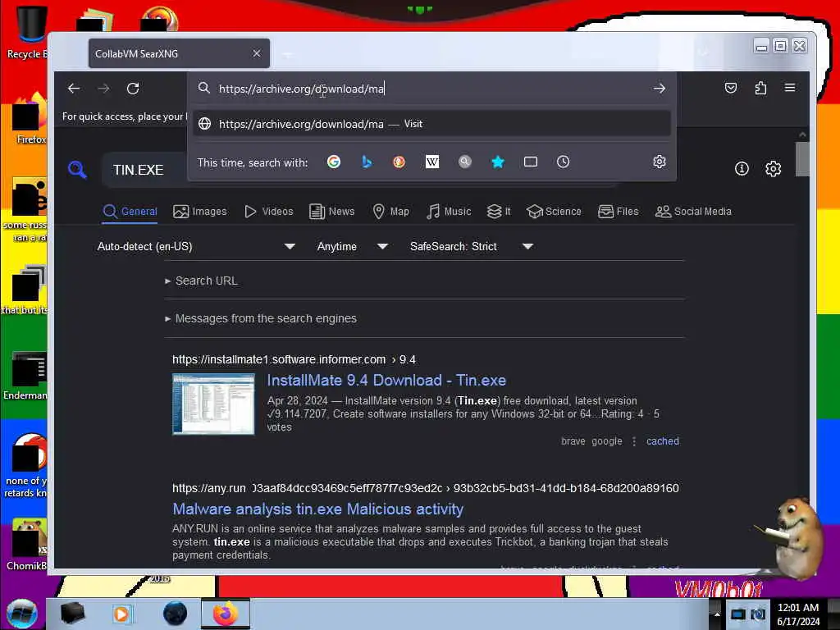Reload the page with the refresh icon

tap(133, 89)
